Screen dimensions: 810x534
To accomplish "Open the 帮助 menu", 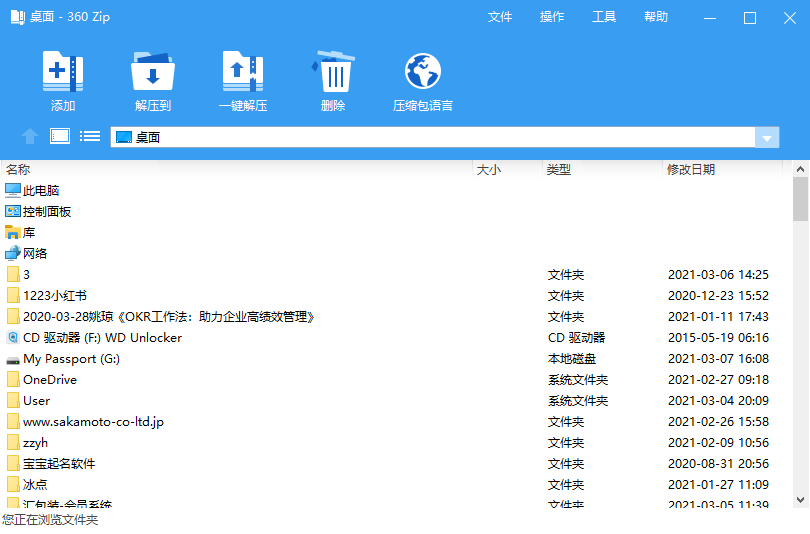I will [656, 17].
